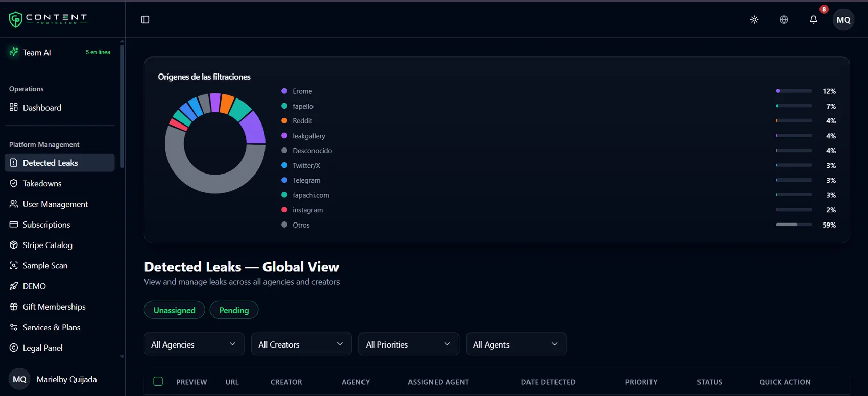Sort by the DATE DETECTED column header
This screenshot has width=868, height=396.
point(548,382)
